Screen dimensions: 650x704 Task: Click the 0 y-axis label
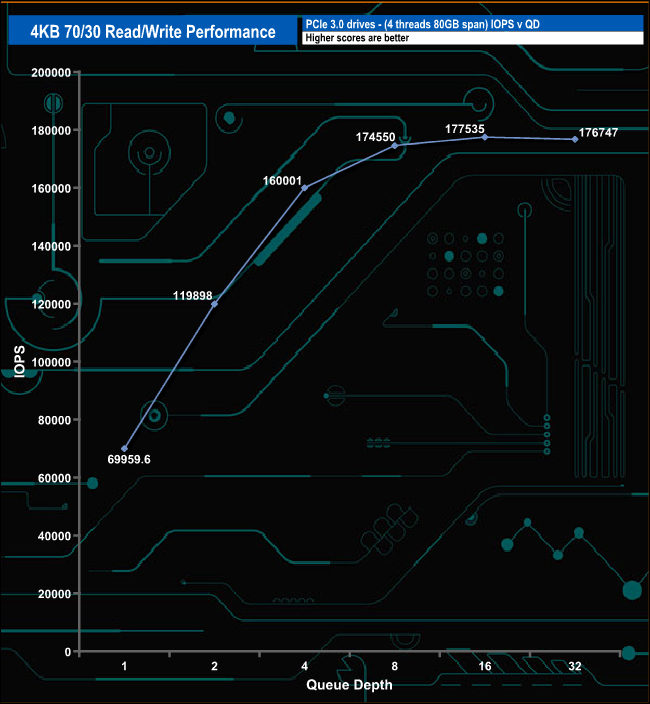tap(68, 652)
